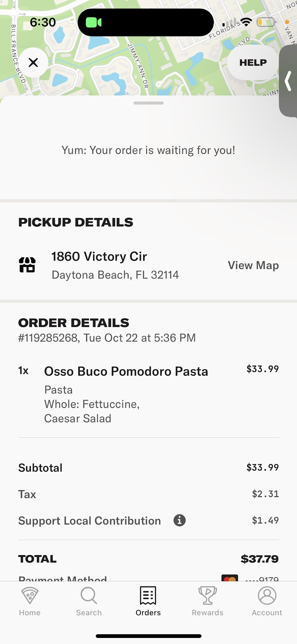Tap the HELP button

tap(253, 63)
